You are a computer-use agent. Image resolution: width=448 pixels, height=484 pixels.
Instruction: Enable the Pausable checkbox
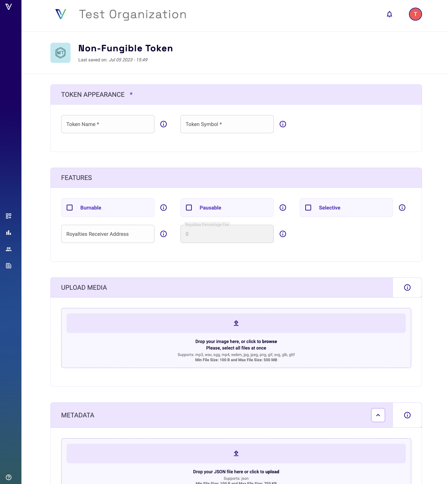pos(189,208)
